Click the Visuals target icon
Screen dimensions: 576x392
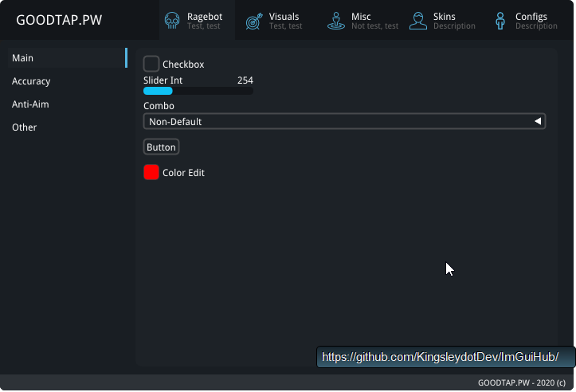pos(254,21)
